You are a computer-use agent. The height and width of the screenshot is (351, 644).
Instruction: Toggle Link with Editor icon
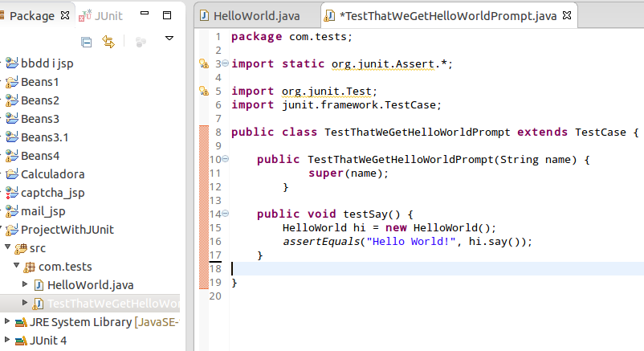[108, 40]
